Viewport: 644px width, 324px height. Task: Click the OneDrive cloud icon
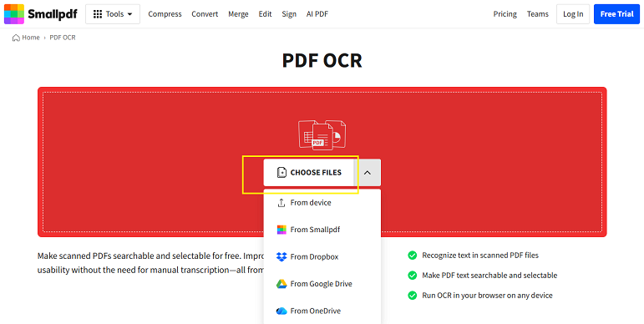281,311
